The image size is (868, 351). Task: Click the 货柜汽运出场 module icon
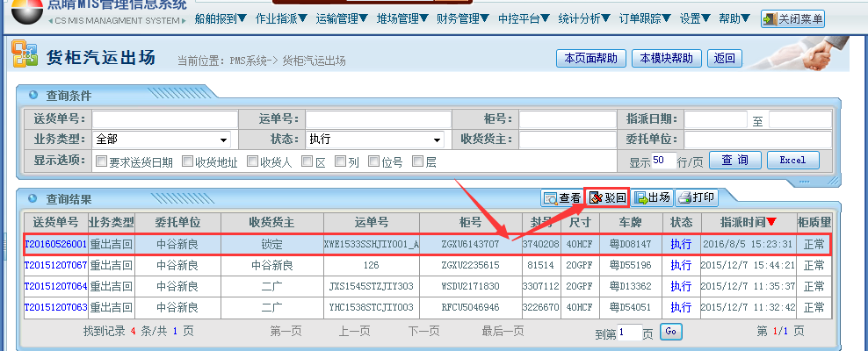(x=24, y=58)
